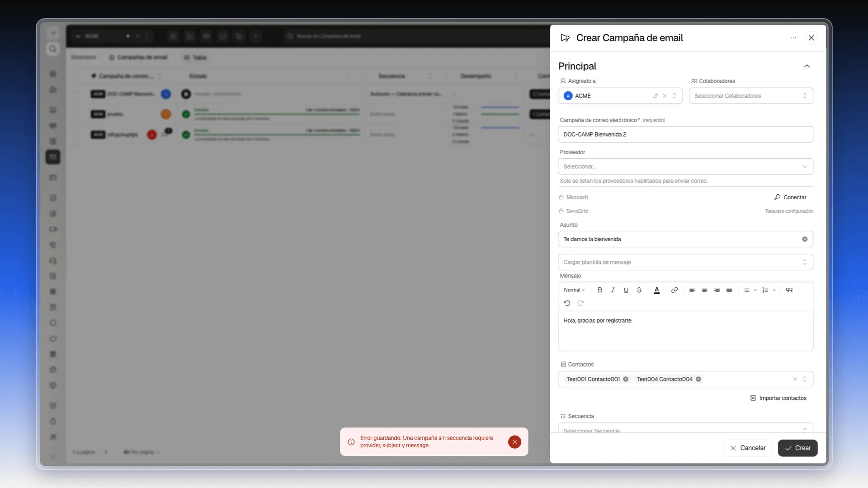Open the three-dots options menu
Image resolution: width=868 pixels, height=488 pixels.
click(793, 38)
